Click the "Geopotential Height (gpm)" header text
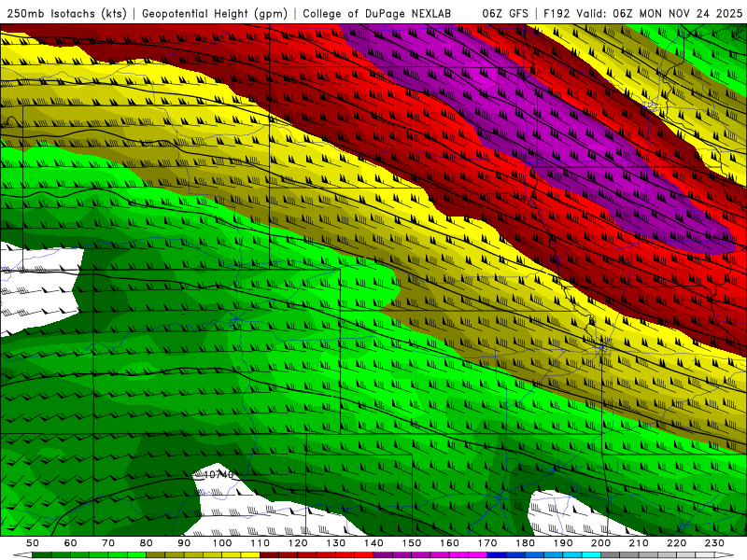 coord(215,14)
